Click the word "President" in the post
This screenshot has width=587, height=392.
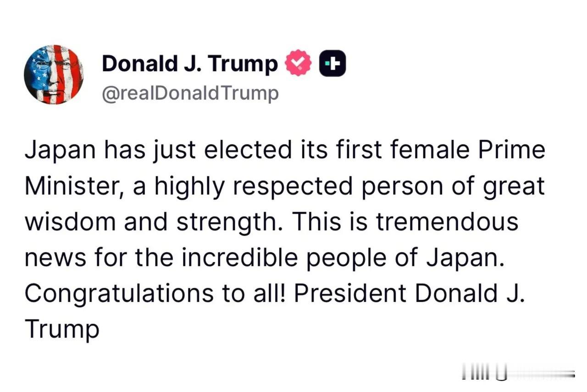pyautogui.click(x=350, y=293)
